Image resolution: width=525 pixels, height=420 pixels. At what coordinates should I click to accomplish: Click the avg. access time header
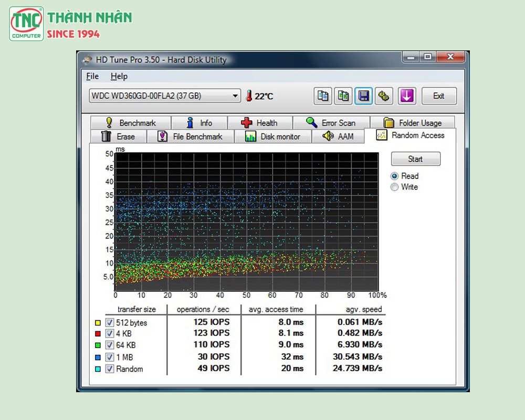276,309
